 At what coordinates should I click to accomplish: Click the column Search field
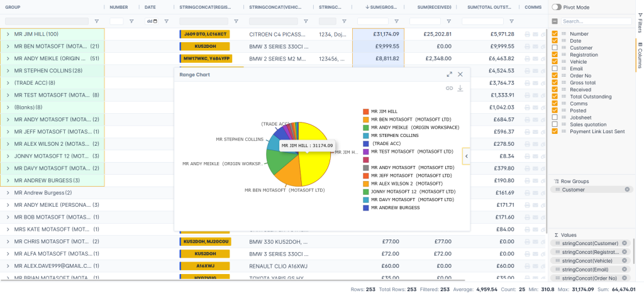pos(596,21)
